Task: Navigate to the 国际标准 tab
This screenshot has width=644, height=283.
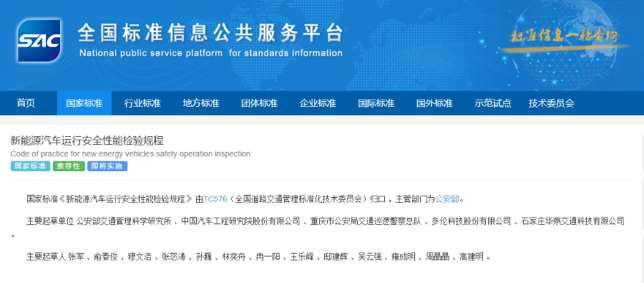Action: point(376,103)
